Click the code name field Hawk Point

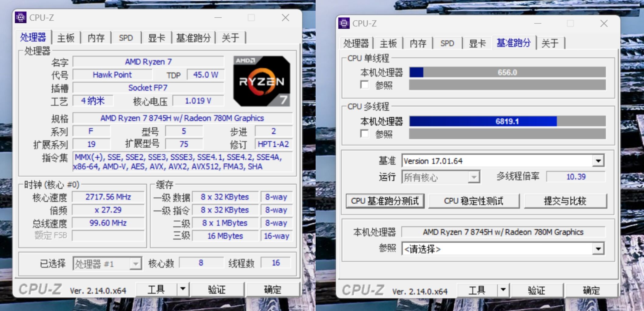coord(112,75)
